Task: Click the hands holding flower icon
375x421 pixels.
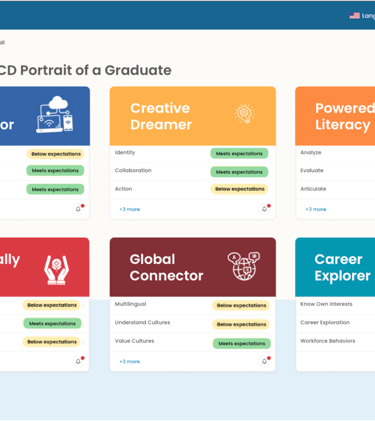Action: point(56,270)
